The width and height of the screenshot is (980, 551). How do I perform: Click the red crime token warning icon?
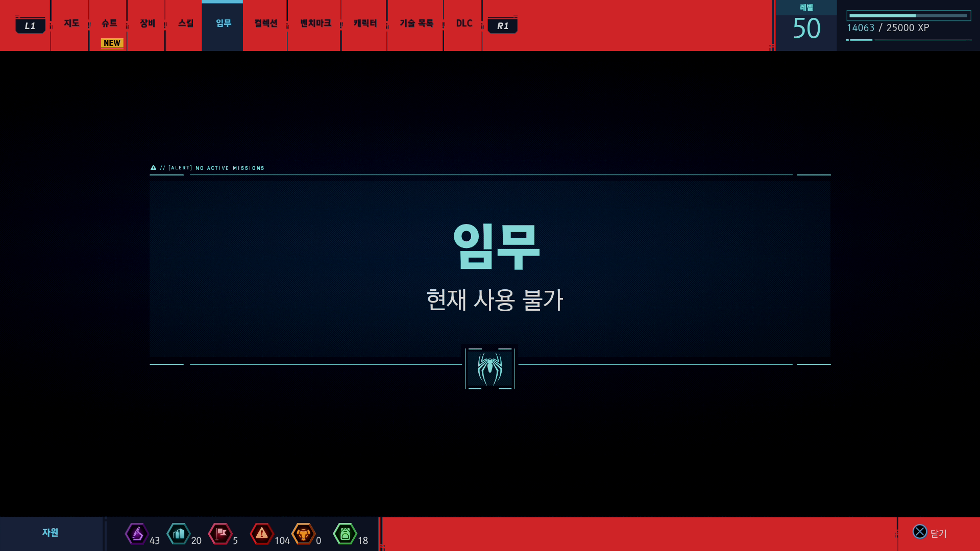point(261,534)
